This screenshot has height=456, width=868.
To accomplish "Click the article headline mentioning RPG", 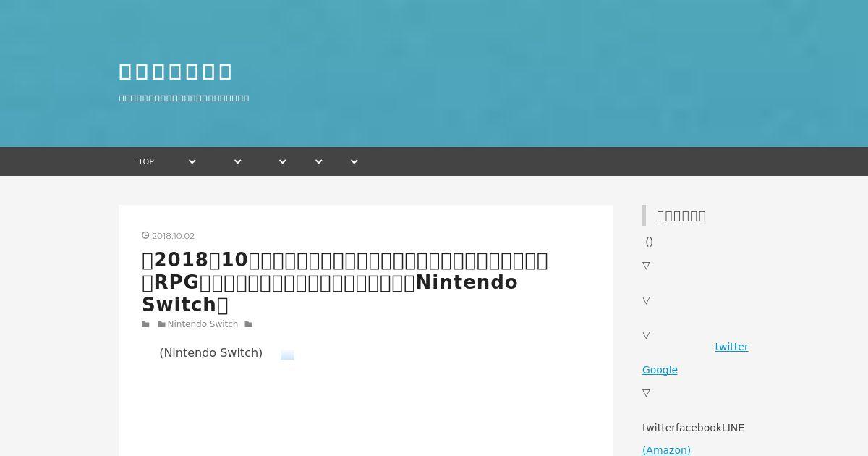I will click(345, 282).
